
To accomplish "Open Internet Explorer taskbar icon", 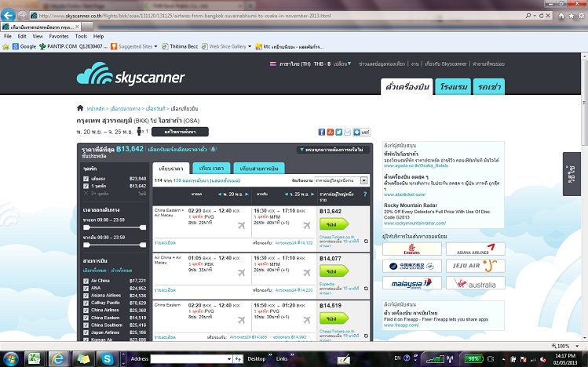I will pyautogui.click(x=58, y=358).
